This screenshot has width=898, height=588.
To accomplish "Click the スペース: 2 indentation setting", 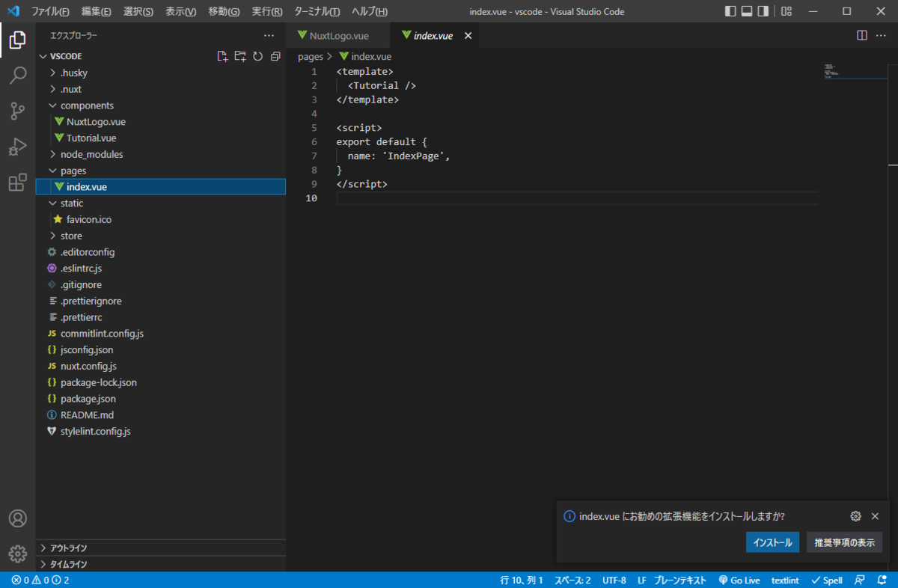I will [572, 580].
